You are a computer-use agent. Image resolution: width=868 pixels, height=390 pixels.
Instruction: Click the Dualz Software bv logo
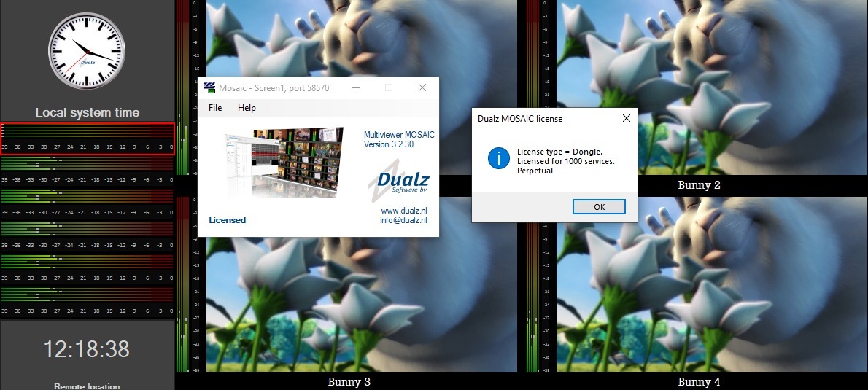pyautogui.click(x=400, y=187)
